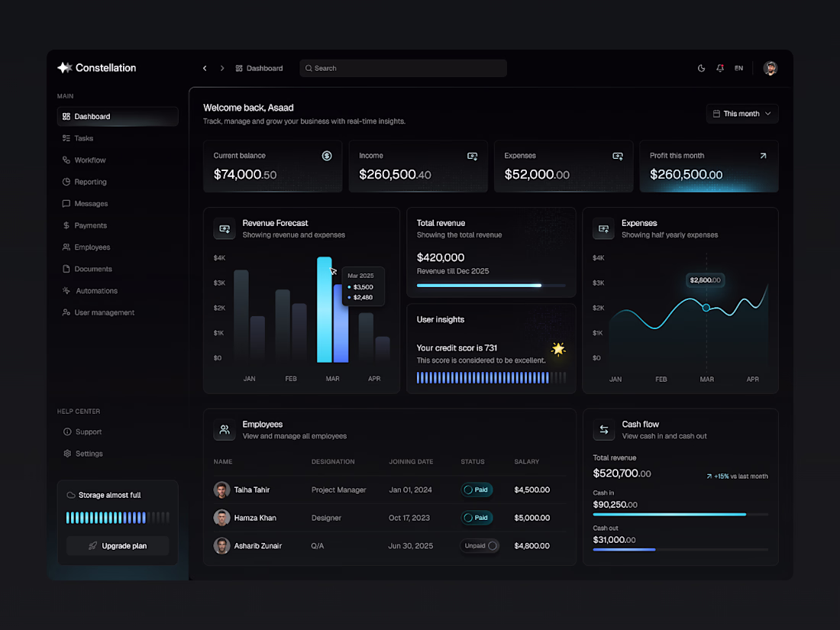Go back with the left chevron
Image resolution: width=840 pixels, height=630 pixels.
pos(205,68)
